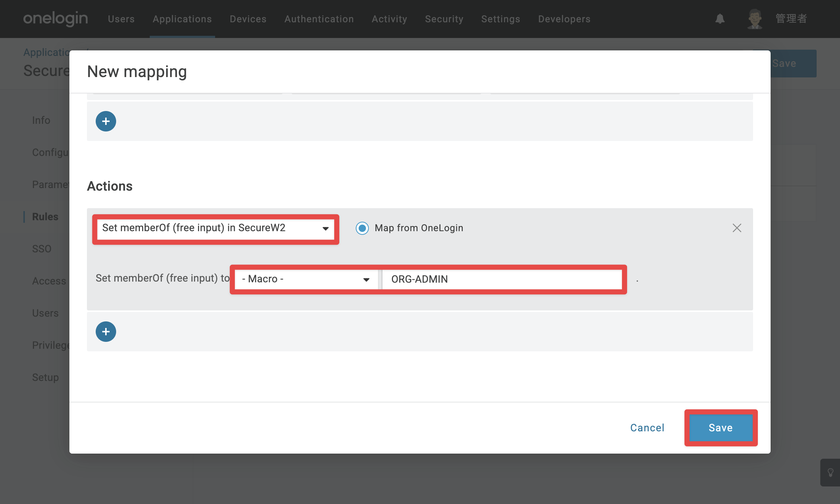Image resolution: width=840 pixels, height=504 pixels.
Task: Select the Map from OneLogin radio button
Action: click(x=362, y=228)
